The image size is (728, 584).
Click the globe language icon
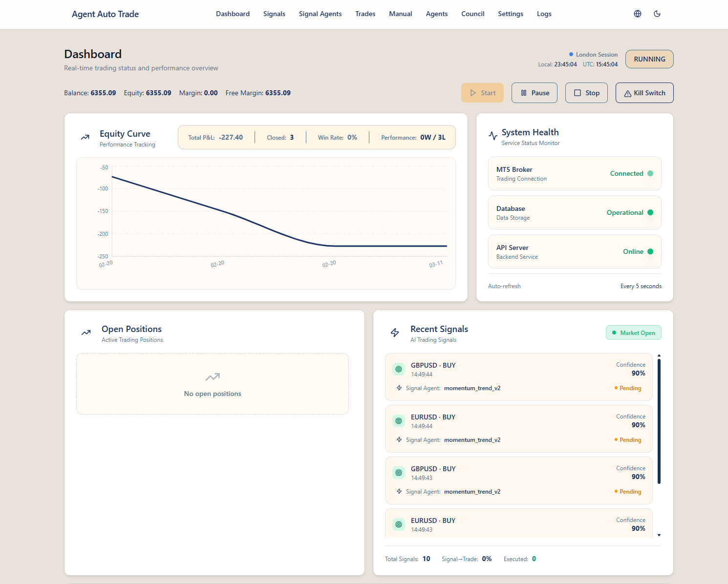pyautogui.click(x=638, y=14)
